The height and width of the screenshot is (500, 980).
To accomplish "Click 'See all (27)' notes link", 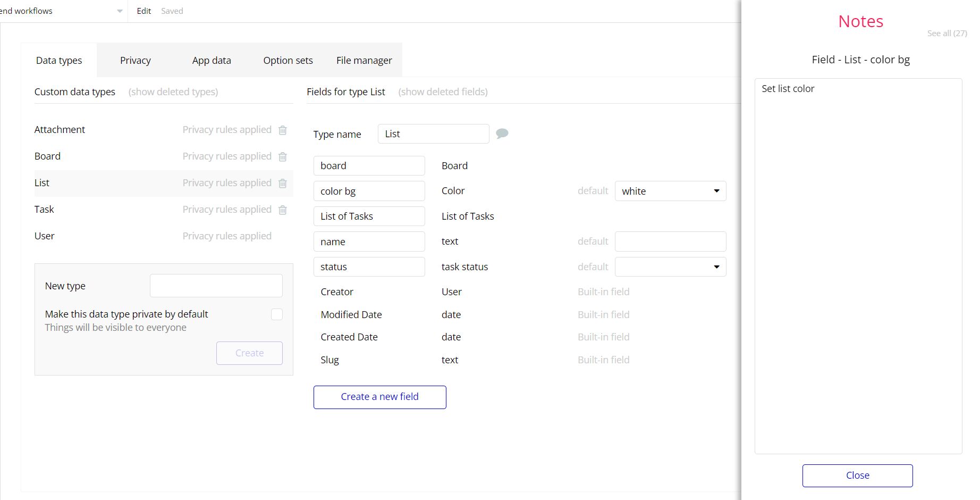I will 947,34.
